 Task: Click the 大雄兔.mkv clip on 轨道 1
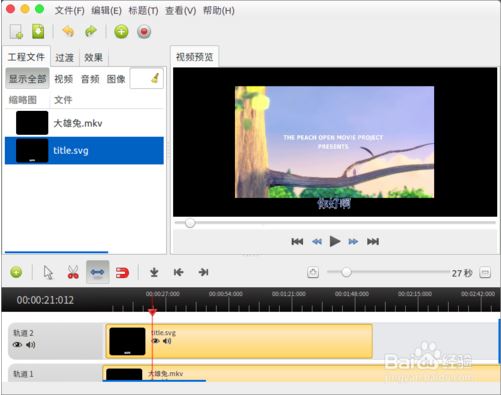(x=302, y=374)
